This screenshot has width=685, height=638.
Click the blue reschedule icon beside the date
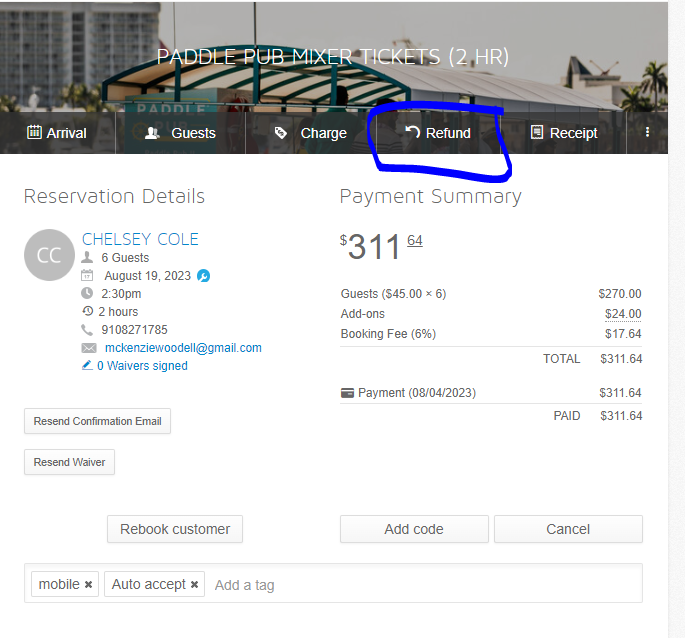tap(204, 276)
